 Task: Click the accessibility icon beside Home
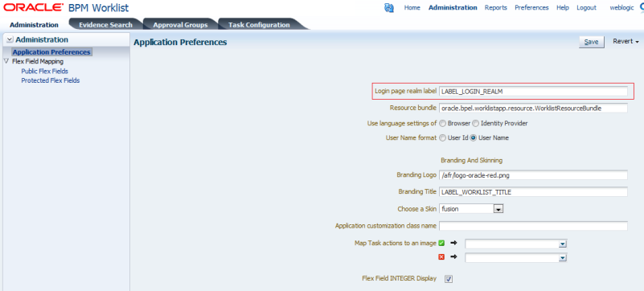point(389,8)
